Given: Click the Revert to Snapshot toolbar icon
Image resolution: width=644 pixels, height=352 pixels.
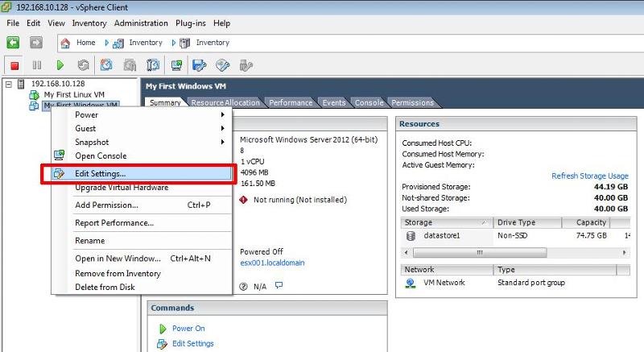Looking at the screenshot, I should 130,65.
